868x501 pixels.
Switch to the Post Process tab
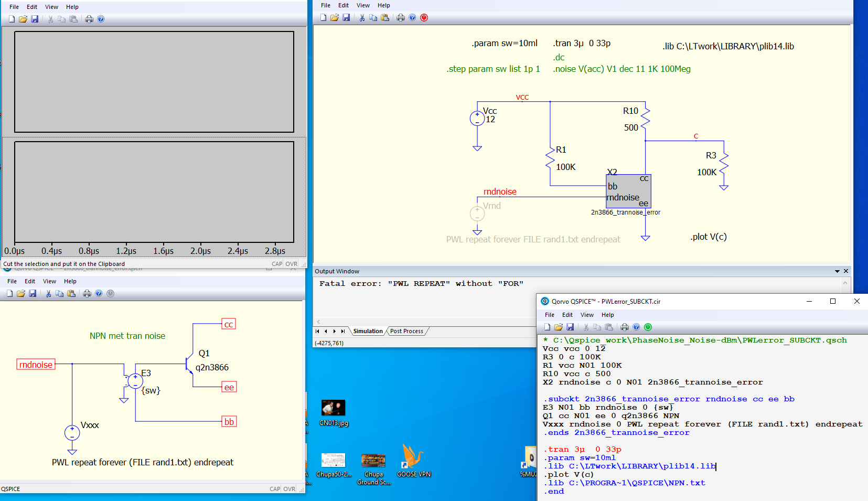[x=406, y=331]
